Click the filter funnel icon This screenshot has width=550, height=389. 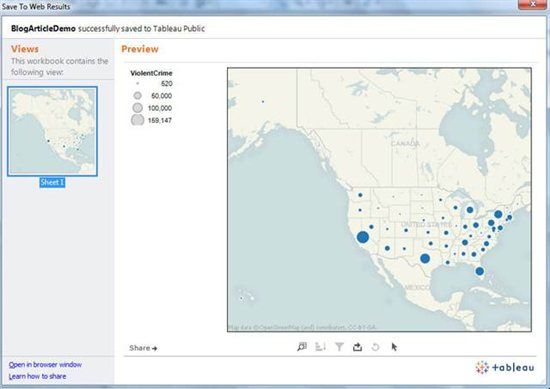point(339,347)
